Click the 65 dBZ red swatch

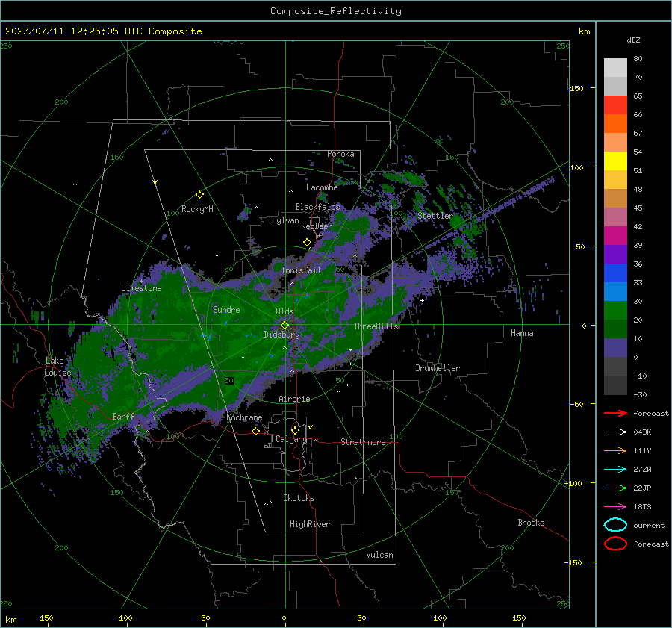tap(615, 105)
